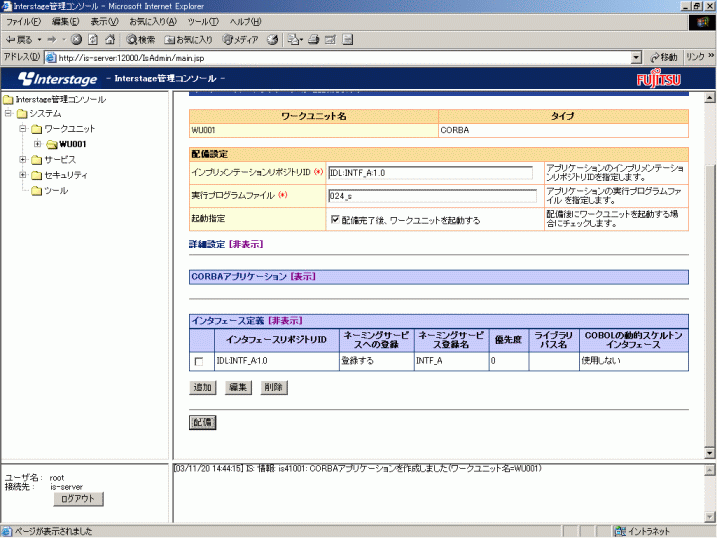Screen dimensions: 717x538
Task: Open the ファイル(F) menu
Action: pos(23,21)
